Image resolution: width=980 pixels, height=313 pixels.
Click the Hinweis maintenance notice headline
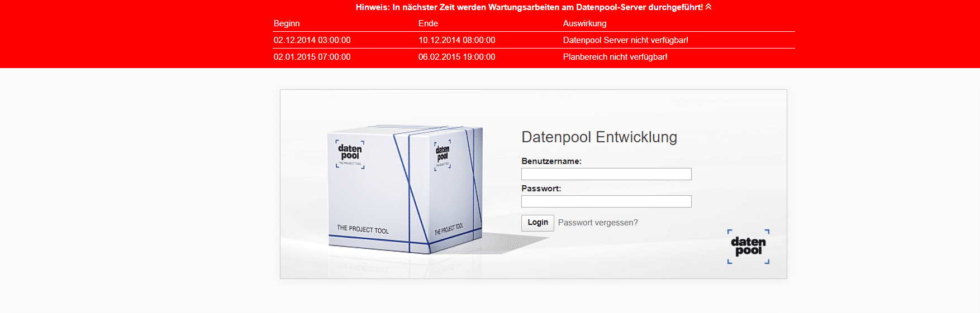(529, 7)
